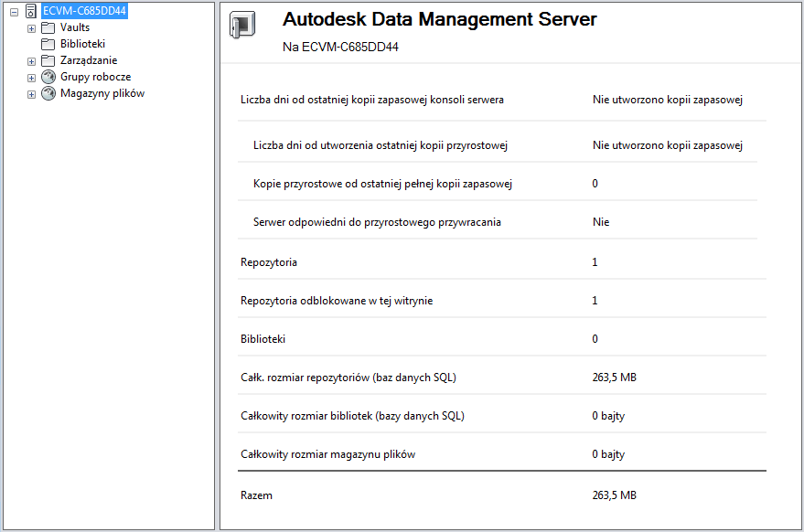Click the Grupy robocze globe icon
The height and width of the screenshot is (532, 804).
click(x=48, y=77)
